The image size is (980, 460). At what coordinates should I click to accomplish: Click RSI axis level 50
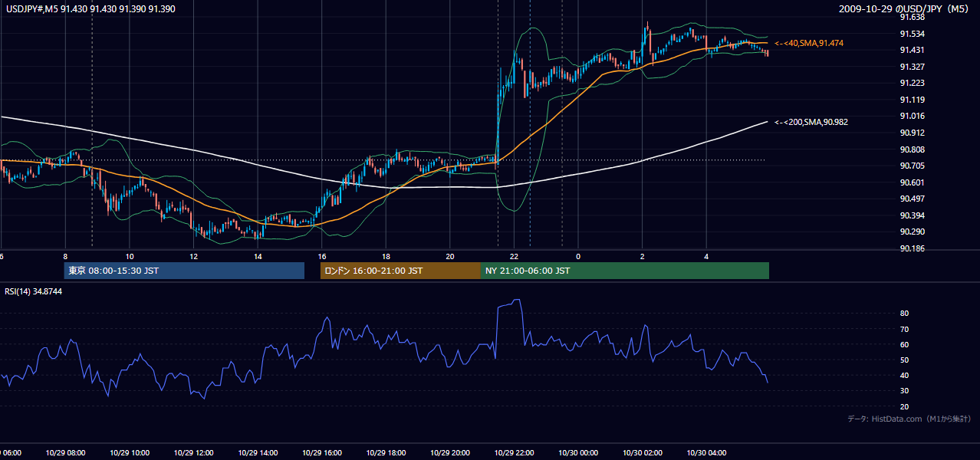905,360
